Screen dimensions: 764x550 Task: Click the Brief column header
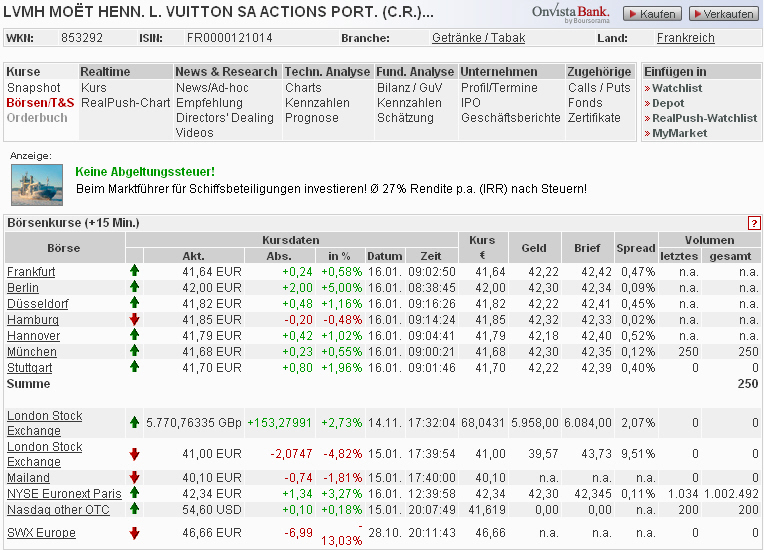pos(587,248)
